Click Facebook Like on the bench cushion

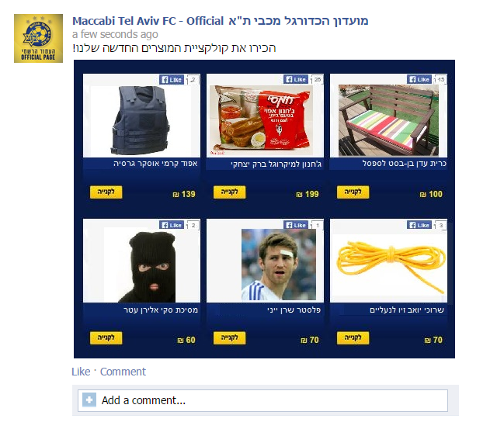pos(419,79)
